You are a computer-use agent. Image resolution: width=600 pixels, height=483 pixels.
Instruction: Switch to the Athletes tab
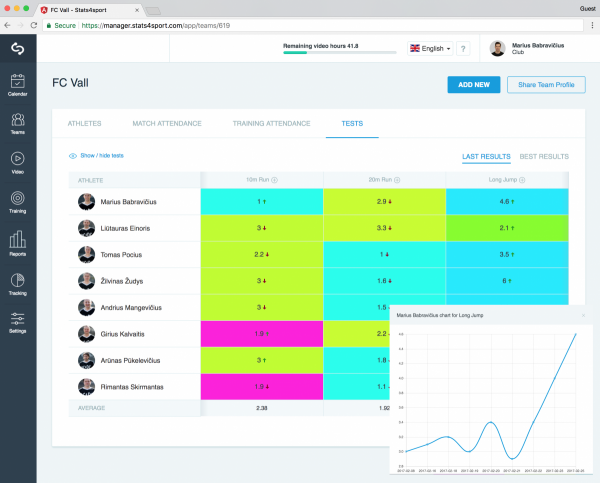point(85,124)
